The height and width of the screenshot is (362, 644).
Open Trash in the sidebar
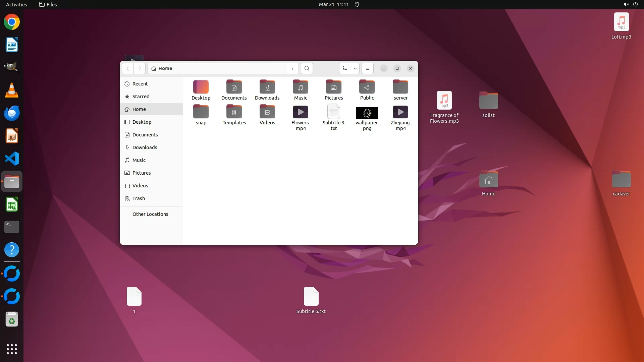(x=139, y=198)
